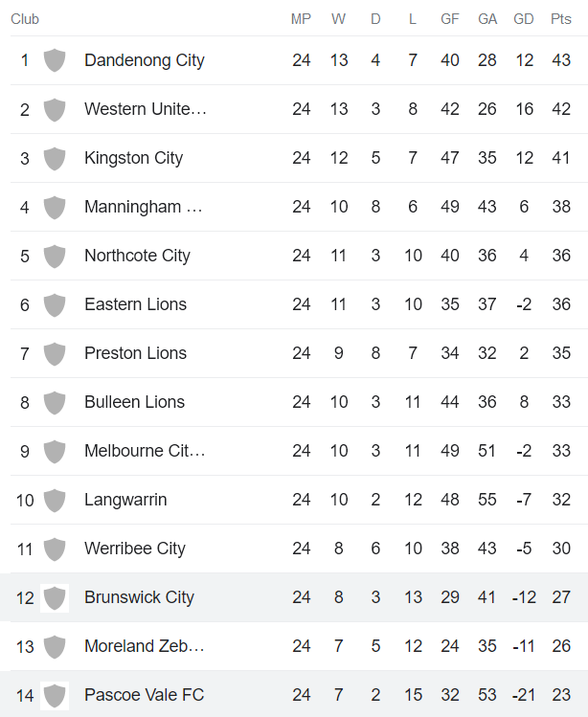Open Moreland Zebras team link
This screenshot has height=717, width=588.
[x=145, y=646]
